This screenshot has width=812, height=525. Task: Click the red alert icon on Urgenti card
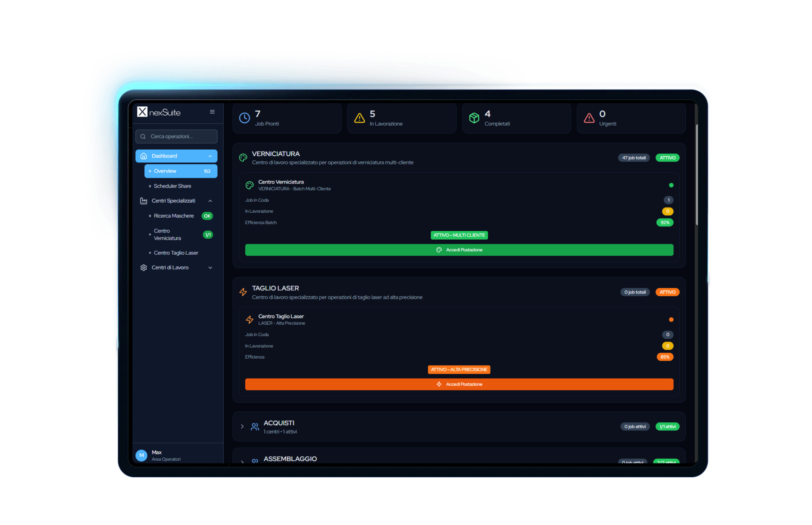tap(589, 118)
